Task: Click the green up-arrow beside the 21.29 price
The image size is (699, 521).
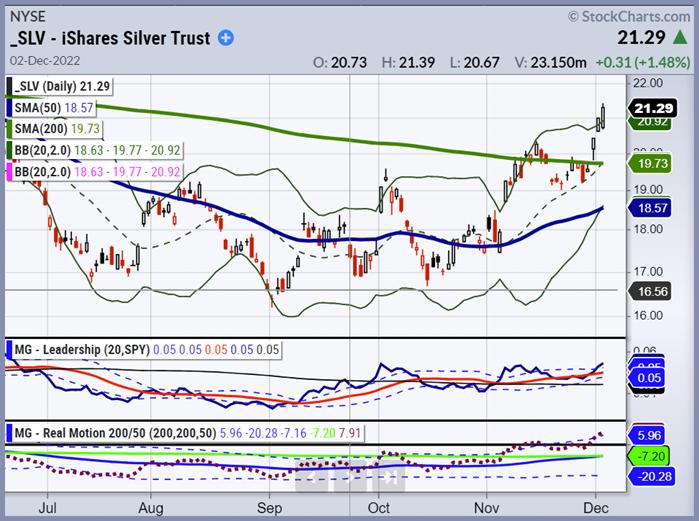Action: [x=684, y=38]
